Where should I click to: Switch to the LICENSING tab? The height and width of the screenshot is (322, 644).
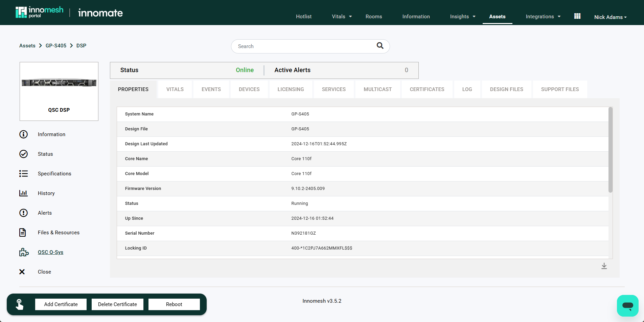point(291,89)
